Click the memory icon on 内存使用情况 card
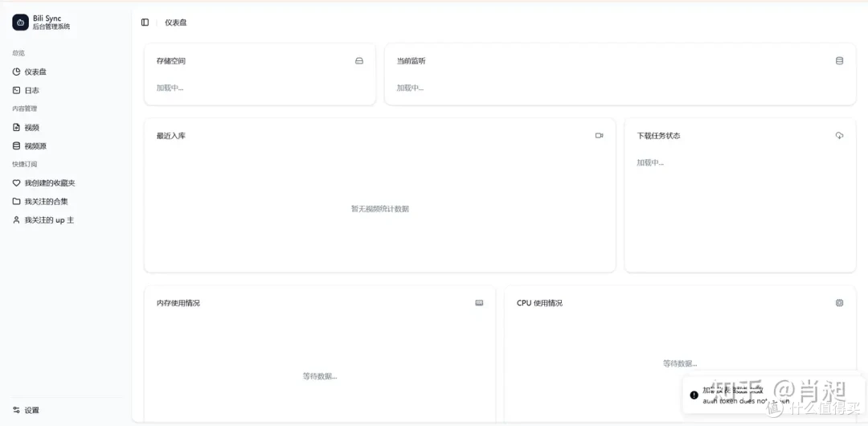868x426 pixels. (479, 303)
